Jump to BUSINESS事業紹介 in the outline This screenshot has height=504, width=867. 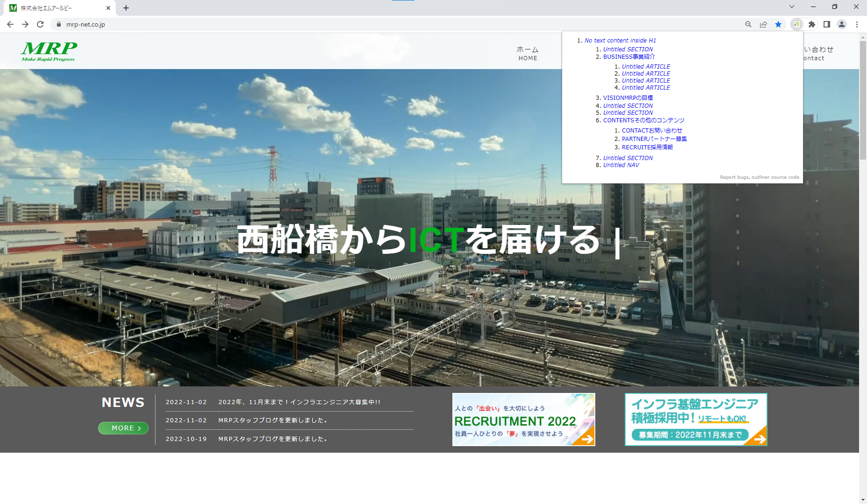point(629,57)
